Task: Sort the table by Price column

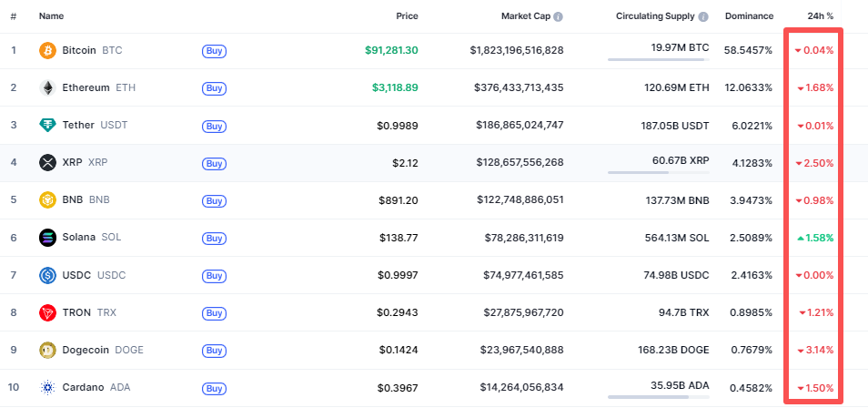Action: (407, 16)
